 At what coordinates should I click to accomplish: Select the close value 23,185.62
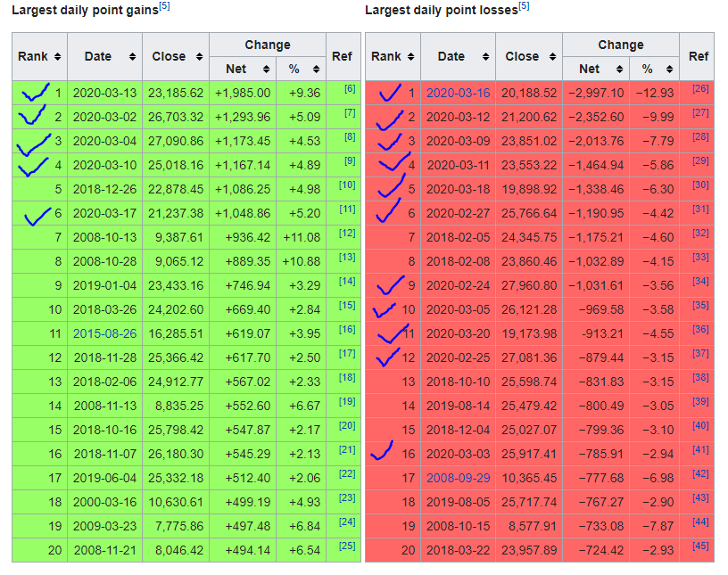pos(176,93)
